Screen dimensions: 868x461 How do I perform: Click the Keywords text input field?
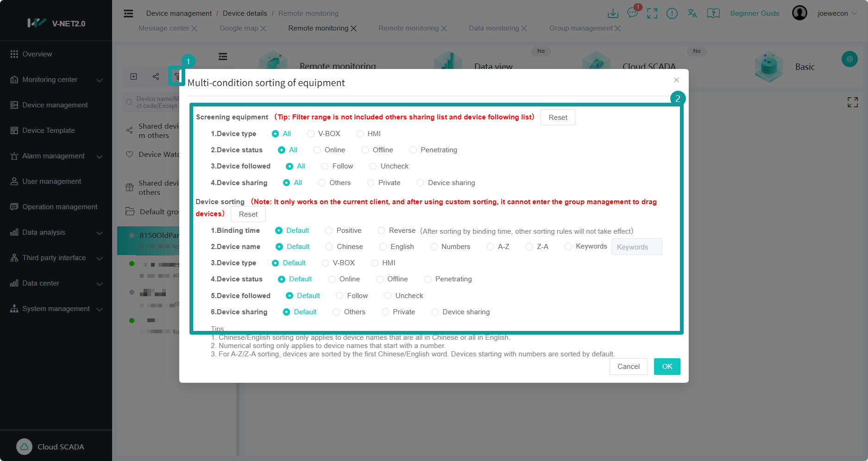pos(637,247)
